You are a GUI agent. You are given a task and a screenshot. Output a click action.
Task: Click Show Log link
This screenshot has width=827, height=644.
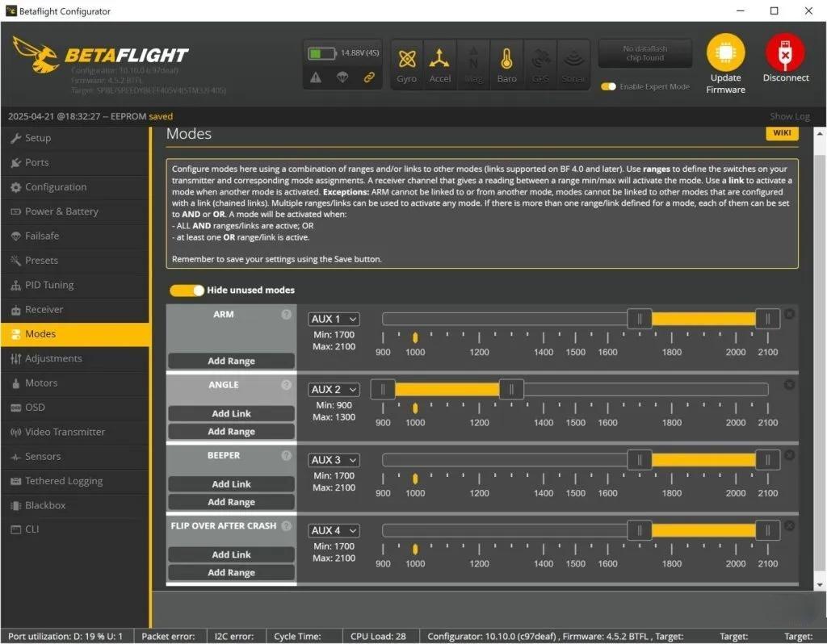790,116
